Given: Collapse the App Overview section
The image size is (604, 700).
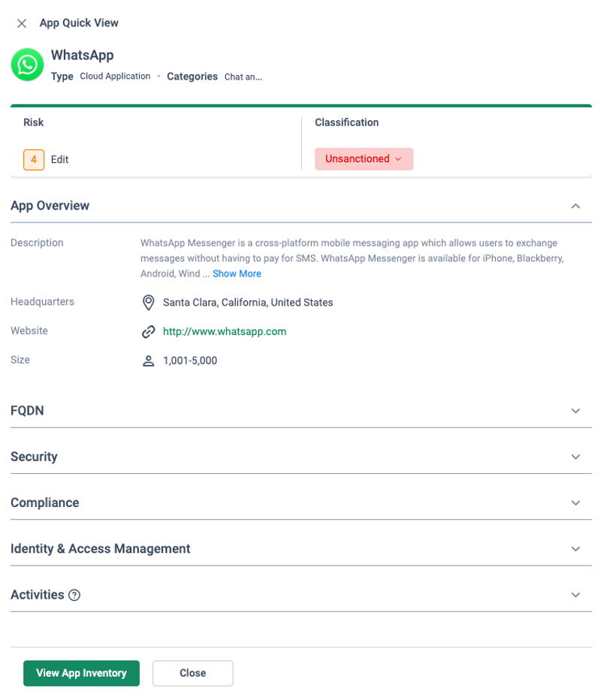Looking at the screenshot, I should coord(575,206).
